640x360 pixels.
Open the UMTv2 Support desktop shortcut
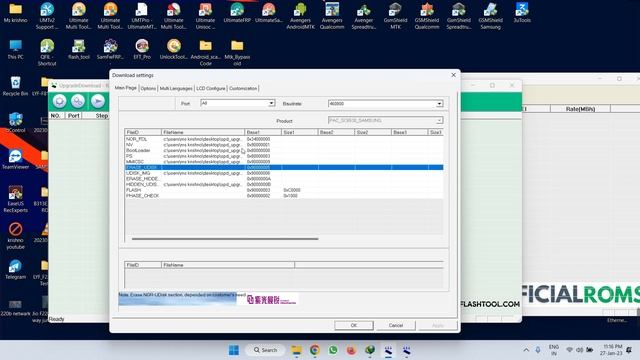point(47,16)
